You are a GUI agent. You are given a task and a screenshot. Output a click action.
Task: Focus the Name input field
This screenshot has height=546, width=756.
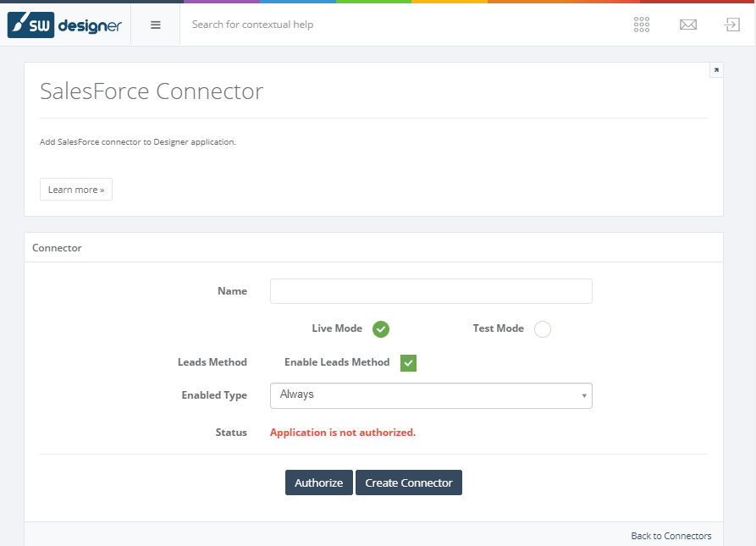[x=431, y=291]
